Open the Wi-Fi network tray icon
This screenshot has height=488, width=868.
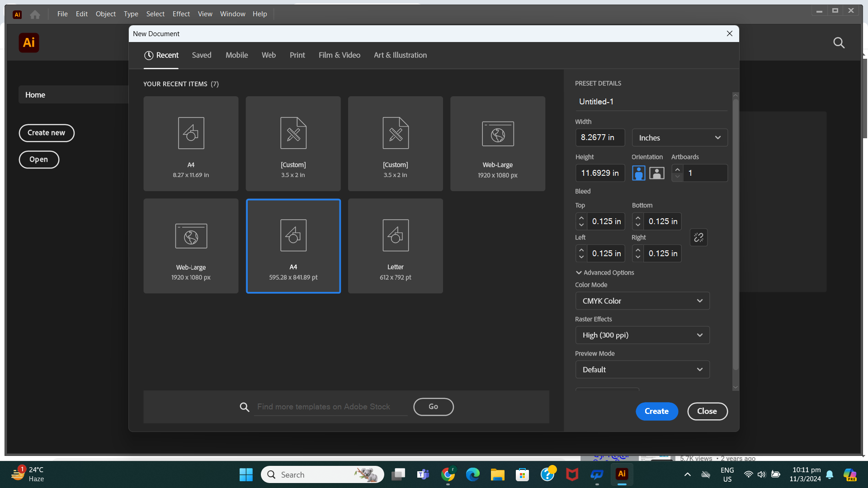click(749, 474)
